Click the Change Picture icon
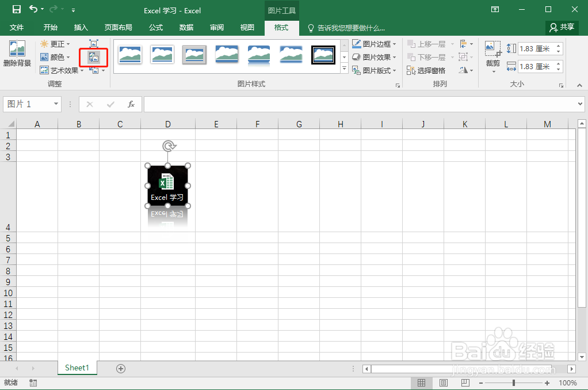The width and height of the screenshot is (588, 390). pyautogui.click(x=93, y=57)
